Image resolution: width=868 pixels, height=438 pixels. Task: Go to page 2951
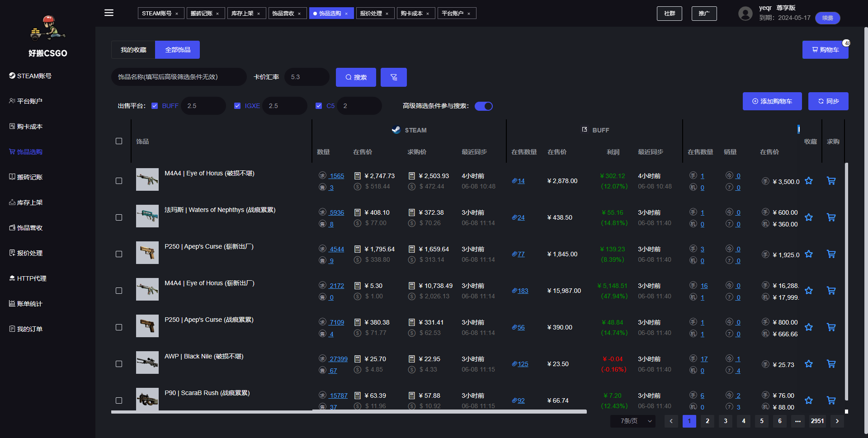817,421
